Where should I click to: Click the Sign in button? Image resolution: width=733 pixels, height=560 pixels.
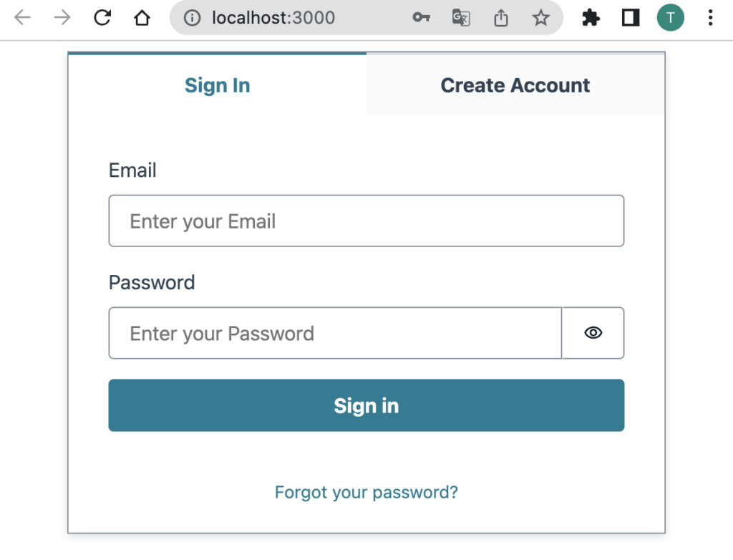tap(366, 405)
